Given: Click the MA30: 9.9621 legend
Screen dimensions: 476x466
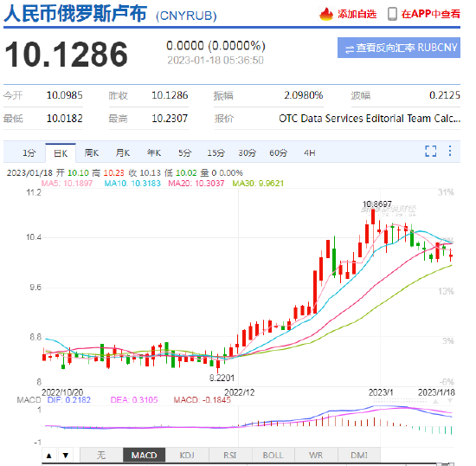Looking at the screenshot, I should coord(258,184).
